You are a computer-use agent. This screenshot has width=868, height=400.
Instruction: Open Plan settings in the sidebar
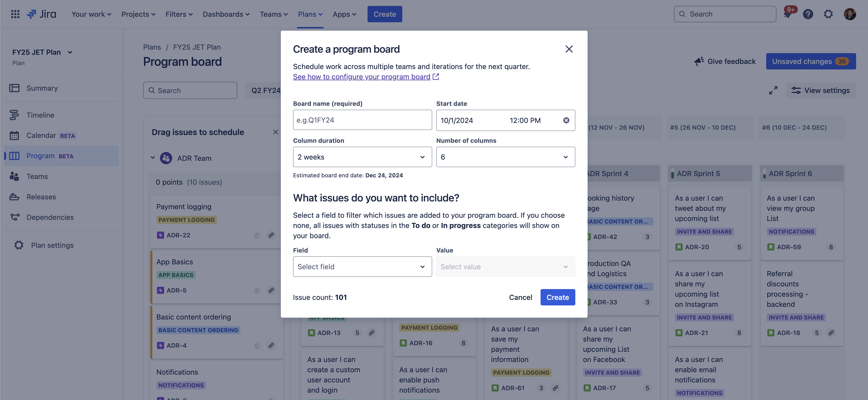(61, 245)
